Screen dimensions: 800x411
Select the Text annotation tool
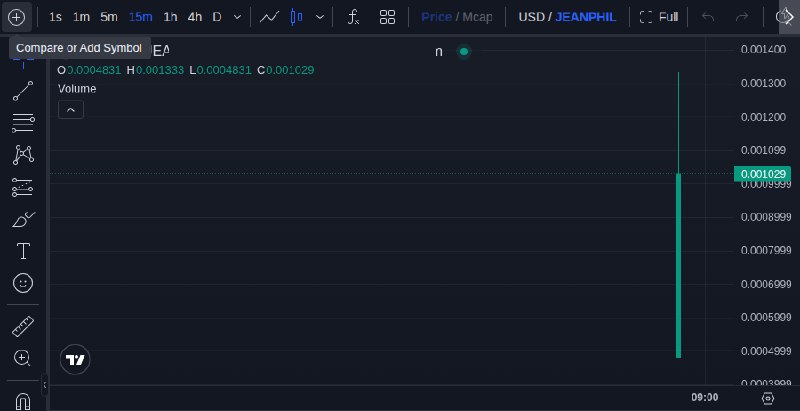[23, 251]
